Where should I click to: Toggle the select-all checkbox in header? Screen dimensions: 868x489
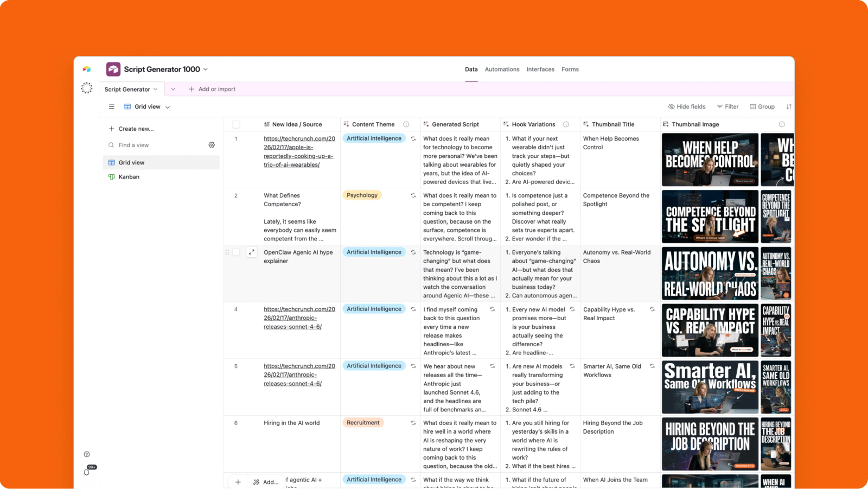236,124
